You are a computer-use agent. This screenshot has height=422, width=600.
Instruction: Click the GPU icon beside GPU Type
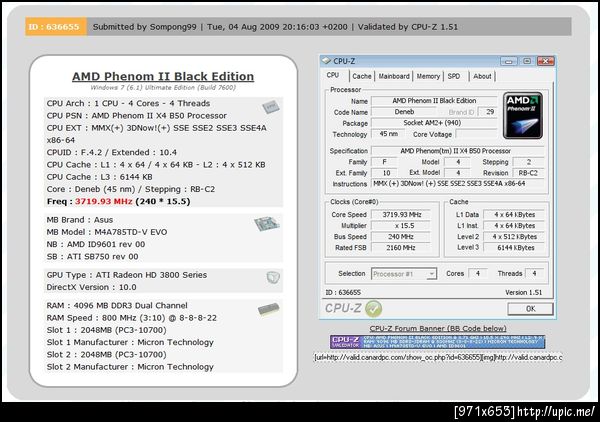[273, 277]
